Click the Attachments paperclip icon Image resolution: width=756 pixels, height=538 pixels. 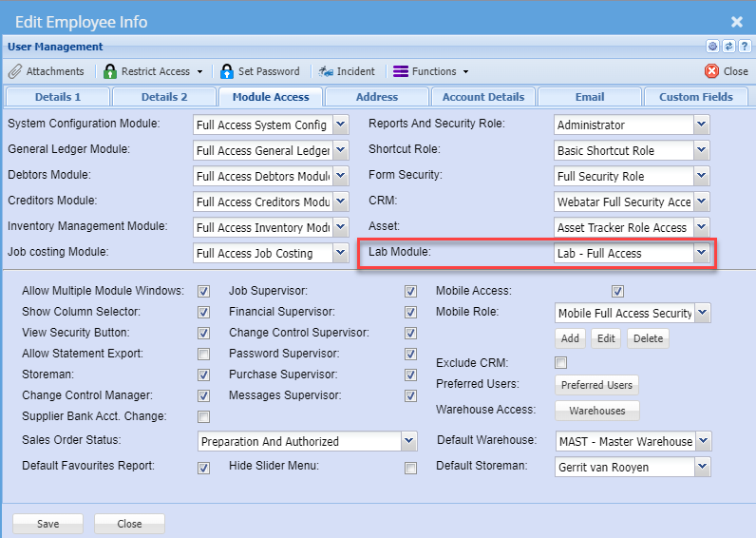[15, 71]
